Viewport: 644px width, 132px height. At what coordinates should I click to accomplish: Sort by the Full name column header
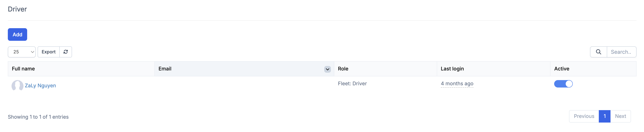(23, 69)
